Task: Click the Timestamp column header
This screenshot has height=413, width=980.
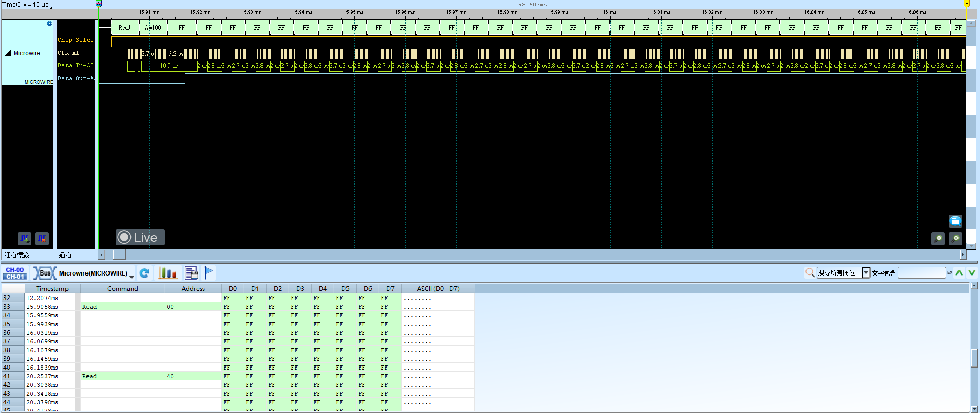Action: coord(52,288)
